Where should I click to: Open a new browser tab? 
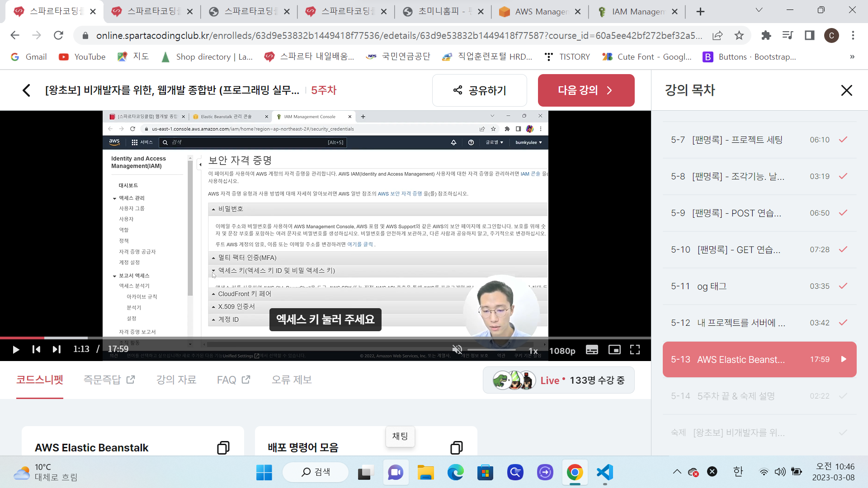click(700, 12)
